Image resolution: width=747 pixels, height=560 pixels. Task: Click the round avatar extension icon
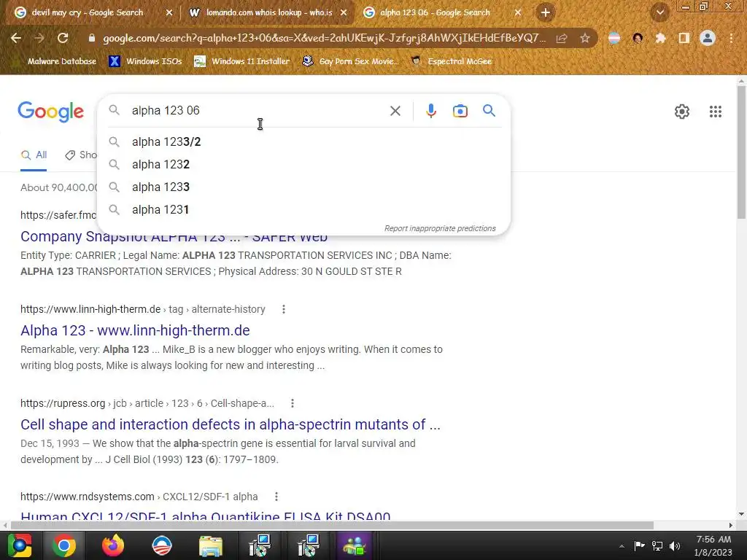(x=638, y=38)
